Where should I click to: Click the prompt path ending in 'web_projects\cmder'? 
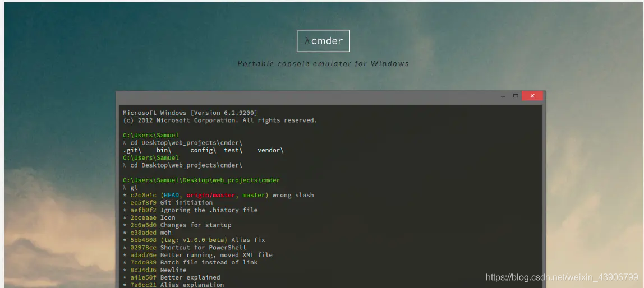coord(201,180)
